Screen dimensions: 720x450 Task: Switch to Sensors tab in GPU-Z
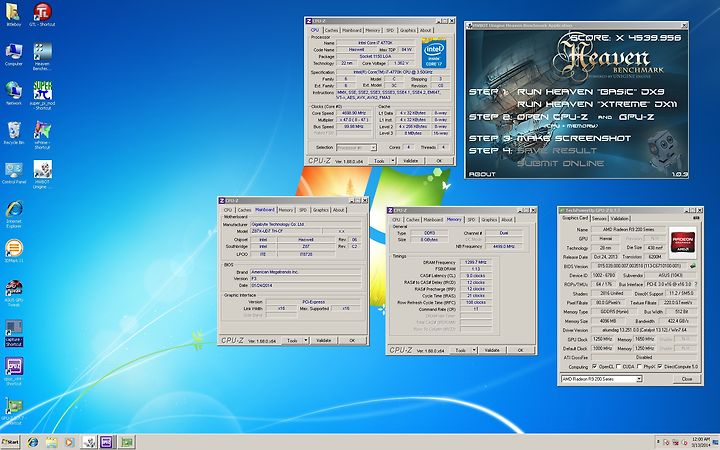pyautogui.click(x=599, y=219)
